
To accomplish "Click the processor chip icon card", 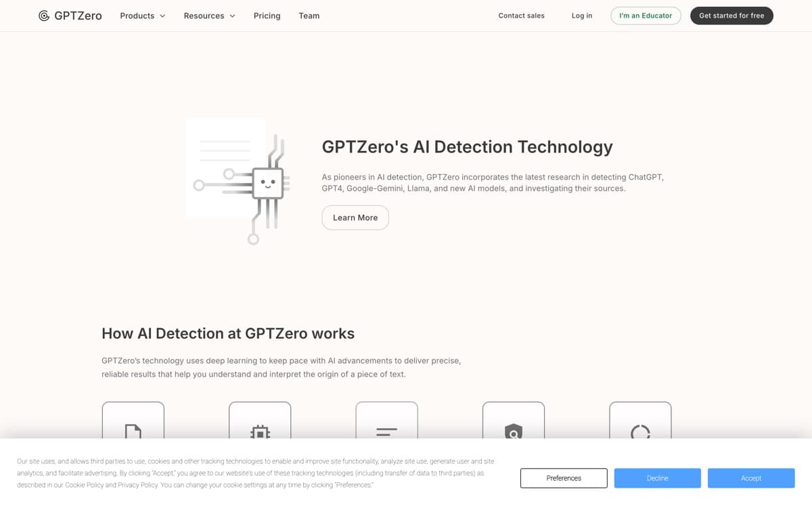I will pyautogui.click(x=260, y=421).
